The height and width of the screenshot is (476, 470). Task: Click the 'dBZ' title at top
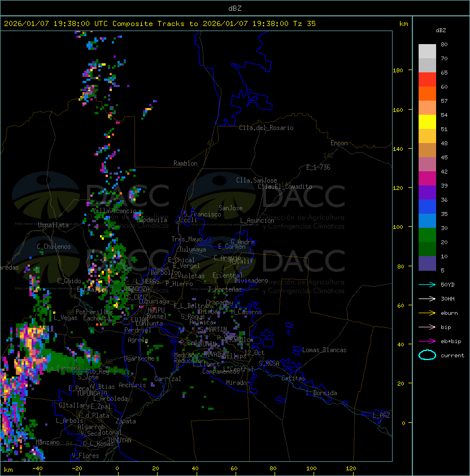click(x=235, y=8)
